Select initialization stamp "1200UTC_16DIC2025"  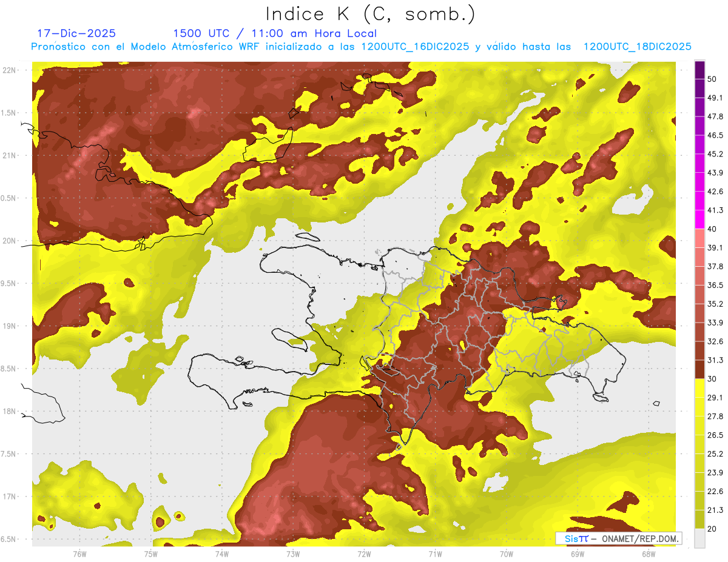click(415, 47)
